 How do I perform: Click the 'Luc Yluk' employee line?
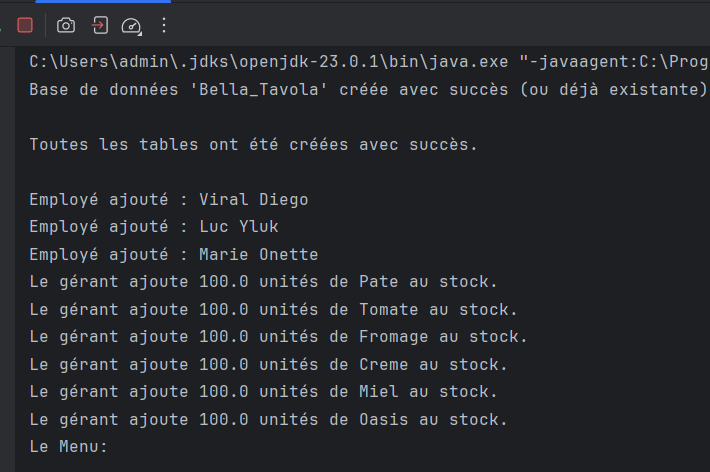pyautogui.click(x=154, y=226)
